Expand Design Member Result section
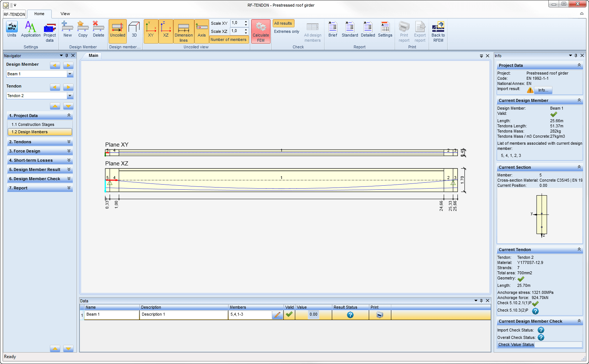 (x=40, y=169)
